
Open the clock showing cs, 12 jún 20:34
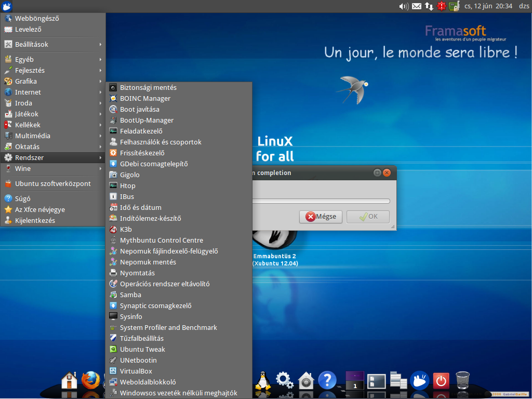[488, 6]
